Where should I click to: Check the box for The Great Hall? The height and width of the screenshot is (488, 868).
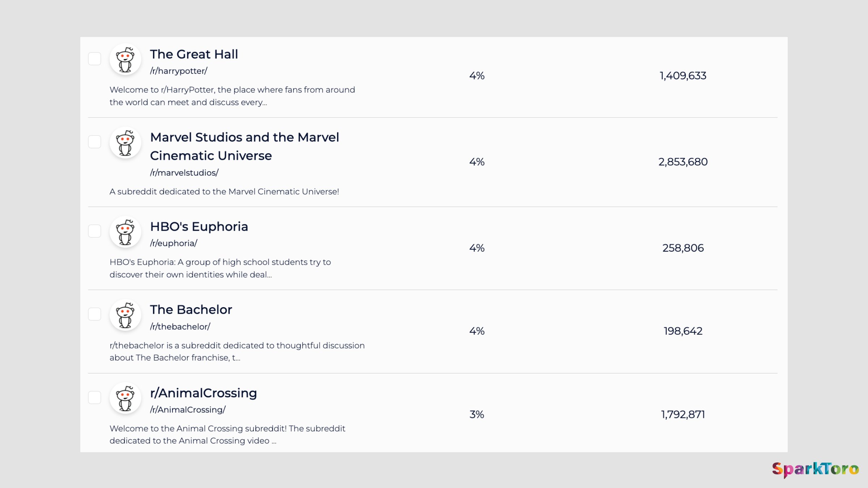click(94, 59)
